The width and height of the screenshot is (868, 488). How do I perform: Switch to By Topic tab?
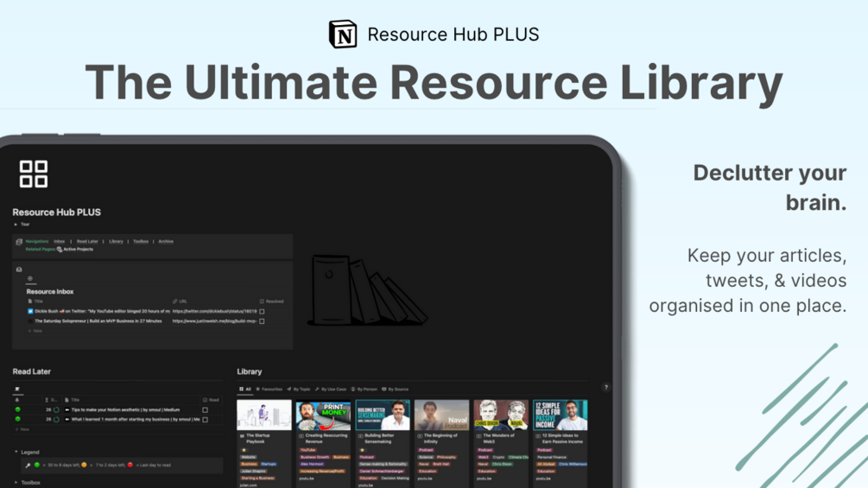299,389
